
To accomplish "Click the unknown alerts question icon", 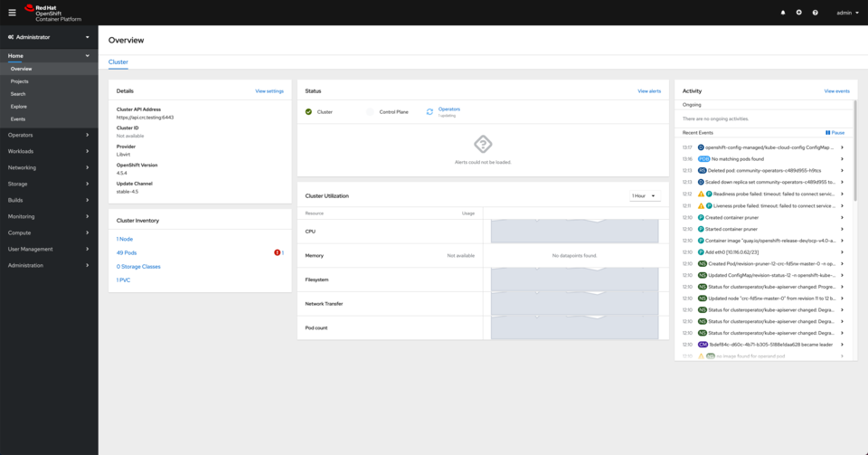I will (483, 144).
